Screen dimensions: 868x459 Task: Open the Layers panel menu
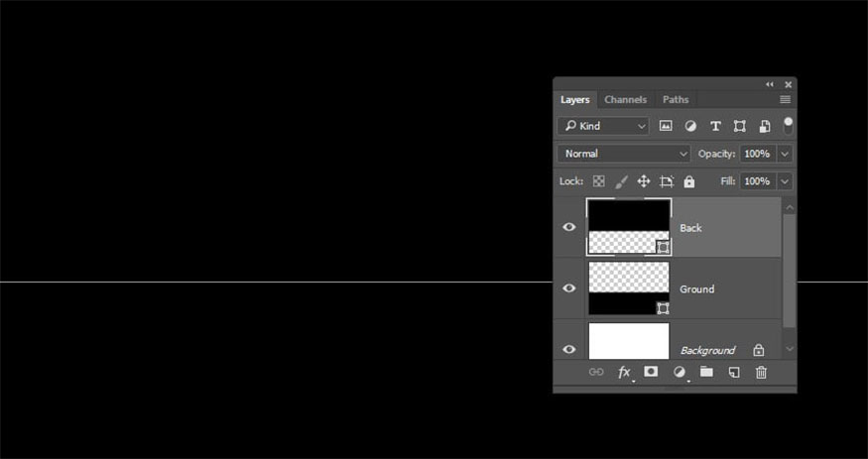tap(785, 99)
